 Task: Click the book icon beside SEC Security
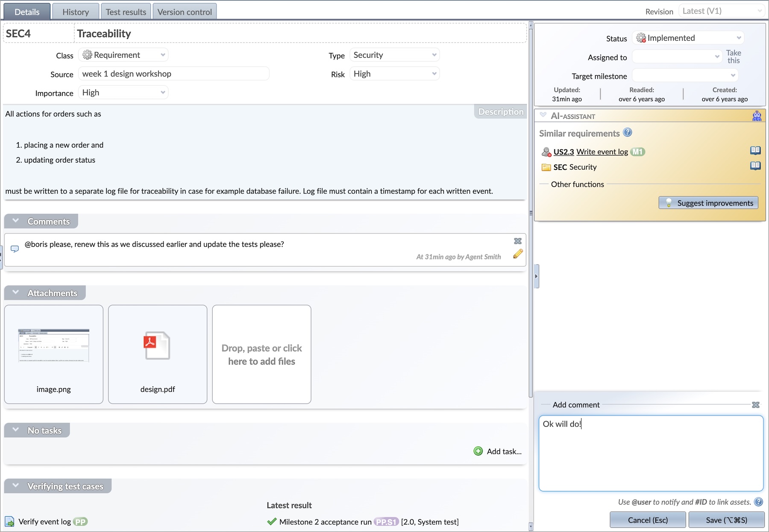coord(755,166)
